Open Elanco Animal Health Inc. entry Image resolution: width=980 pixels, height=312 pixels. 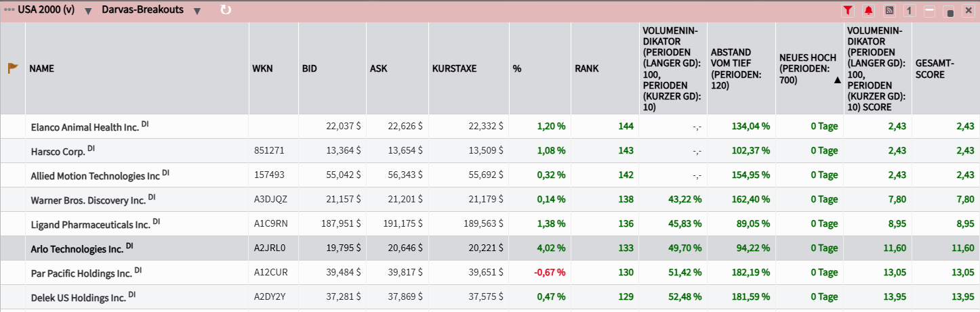[85, 127]
